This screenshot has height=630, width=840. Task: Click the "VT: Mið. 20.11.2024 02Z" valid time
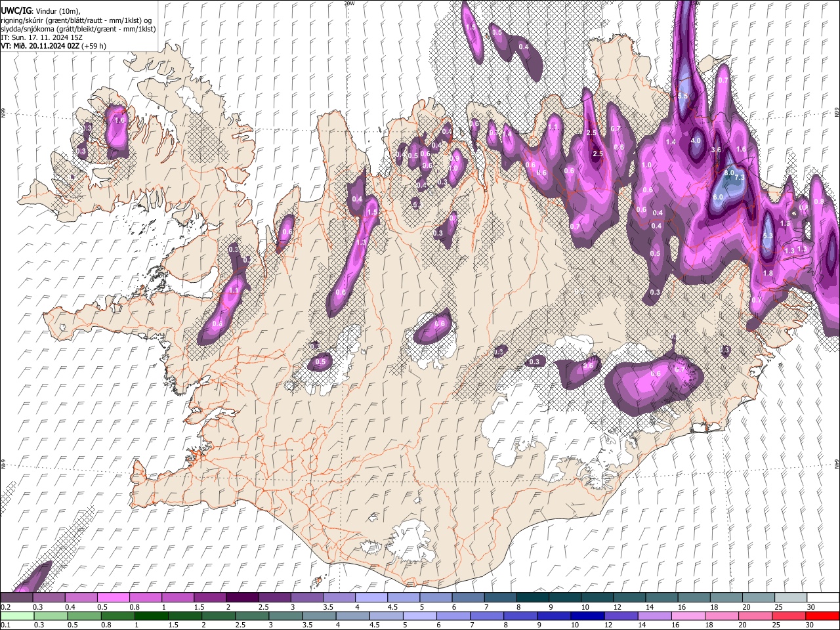pos(40,46)
